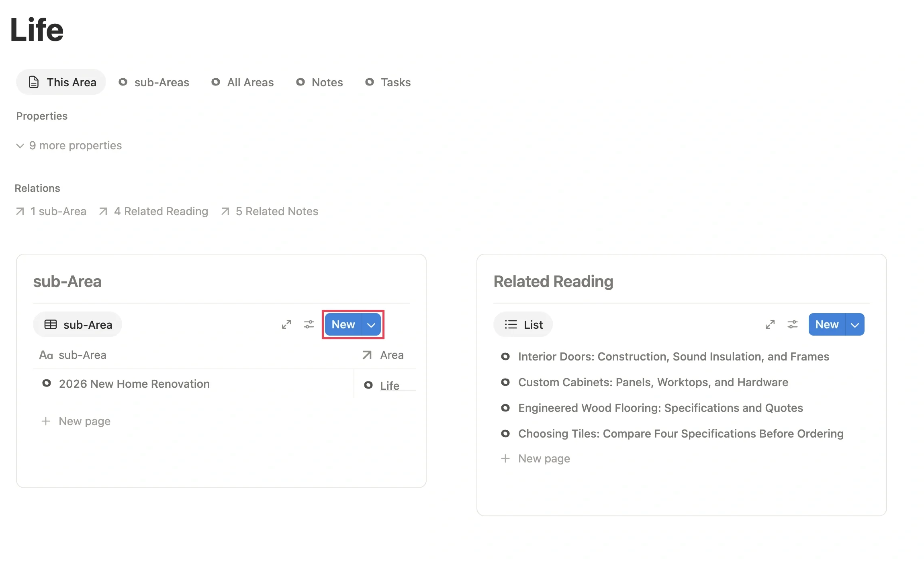Click New button in Related Reading panel
The height and width of the screenshot is (562, 924).
click(x=827, y=324)
